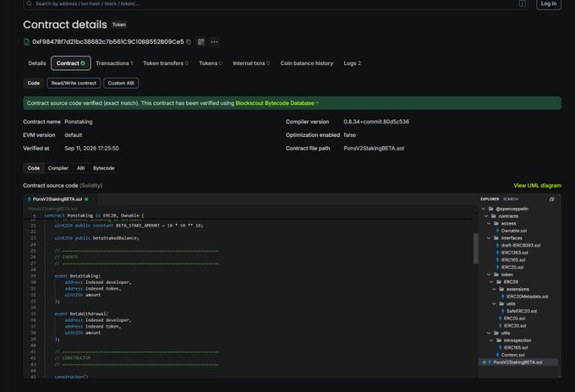Click the file icon of IERC1363.sol
This screenshot has height=392, width=575.
tap(497, 253)
